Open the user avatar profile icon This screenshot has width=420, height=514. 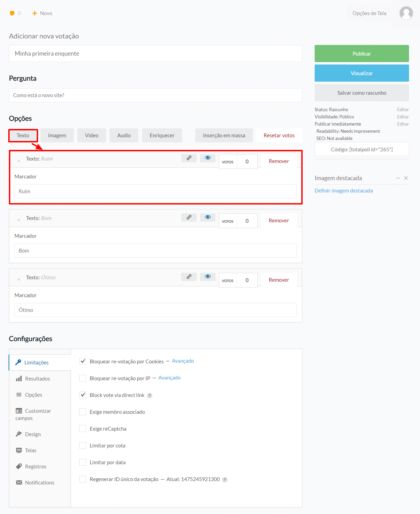[406, 13]
